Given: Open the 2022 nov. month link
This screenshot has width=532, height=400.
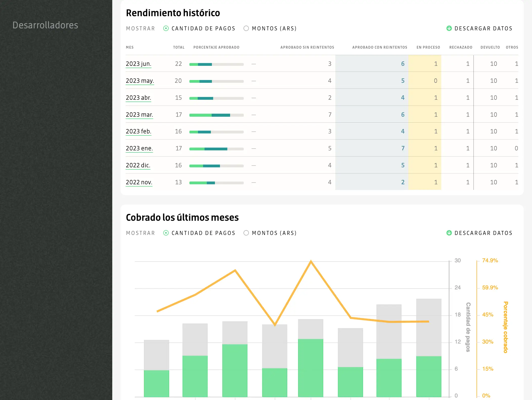Looking at the screenshot, I should [139, 182].
